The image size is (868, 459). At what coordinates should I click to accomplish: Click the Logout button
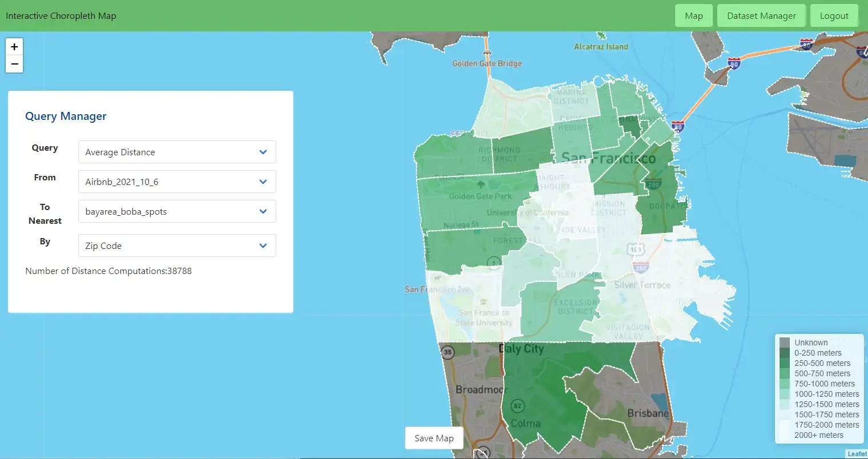point(834,15)
